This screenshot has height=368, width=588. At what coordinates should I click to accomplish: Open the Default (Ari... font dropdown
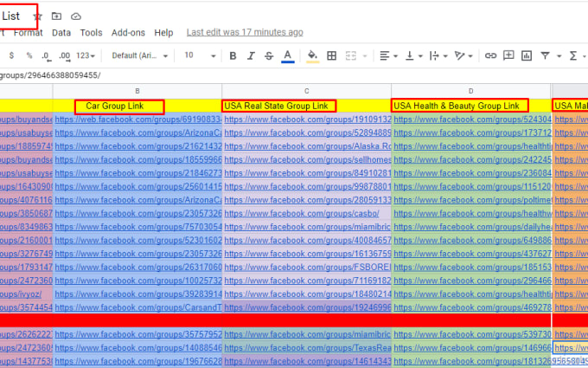click(139, 55)
